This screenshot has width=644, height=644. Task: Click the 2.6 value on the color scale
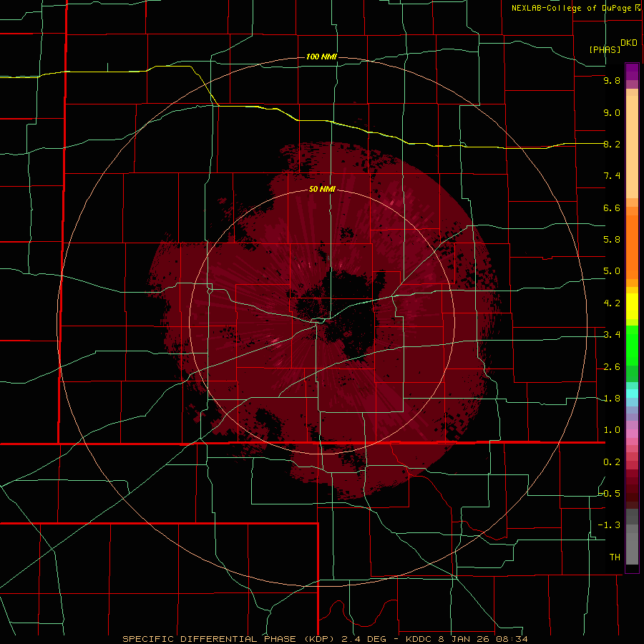612,367
